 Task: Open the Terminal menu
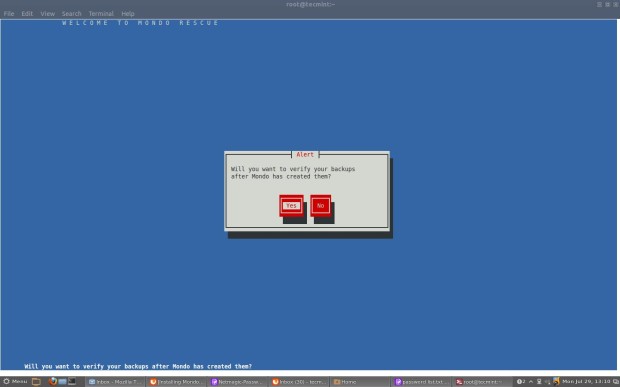(101, 13)
